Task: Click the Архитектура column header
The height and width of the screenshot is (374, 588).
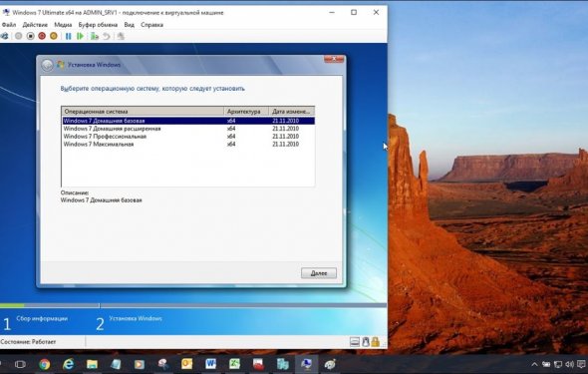Action: [x=246, y=112]
